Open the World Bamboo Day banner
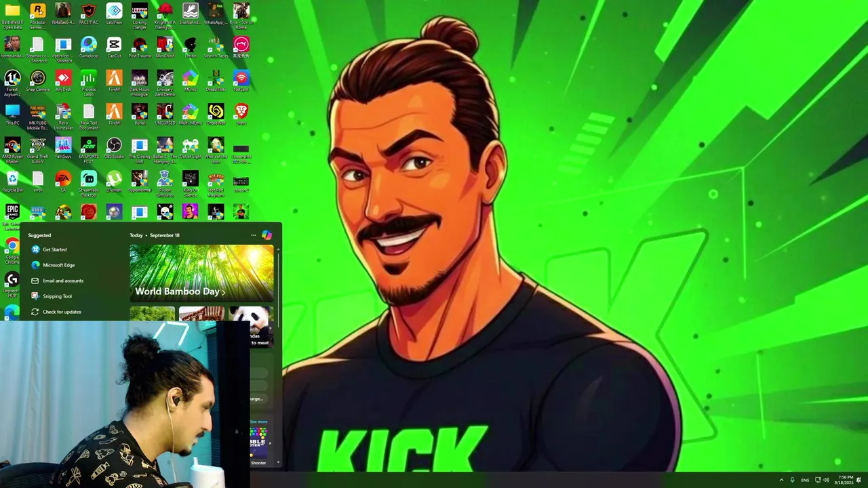Image resolution: width=868 pixels, height=488 pixels. pyautogui.click(x=201, y=272)
